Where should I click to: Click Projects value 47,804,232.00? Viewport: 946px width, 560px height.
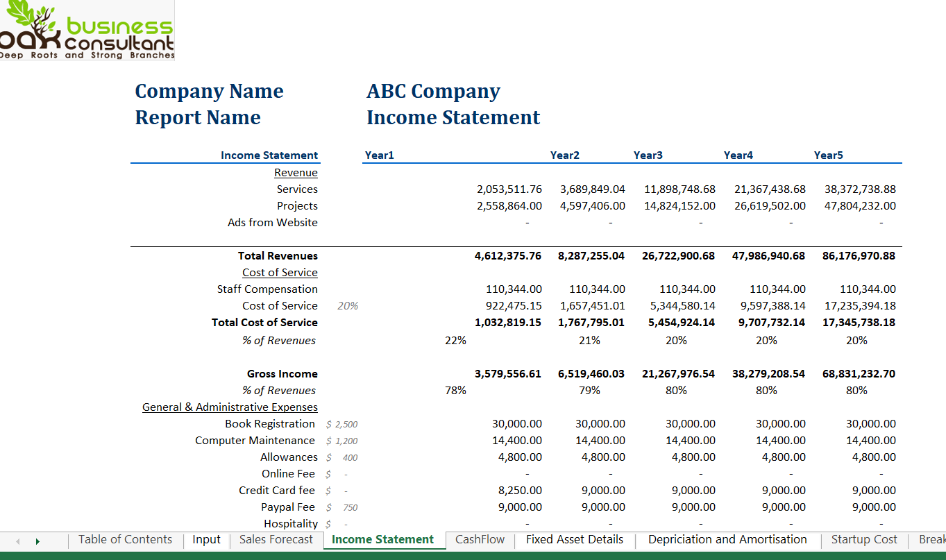[x=860, y=206]
